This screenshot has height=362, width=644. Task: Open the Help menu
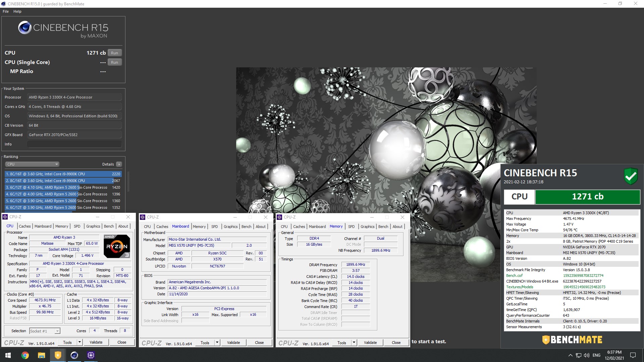[x=17, y=11]
